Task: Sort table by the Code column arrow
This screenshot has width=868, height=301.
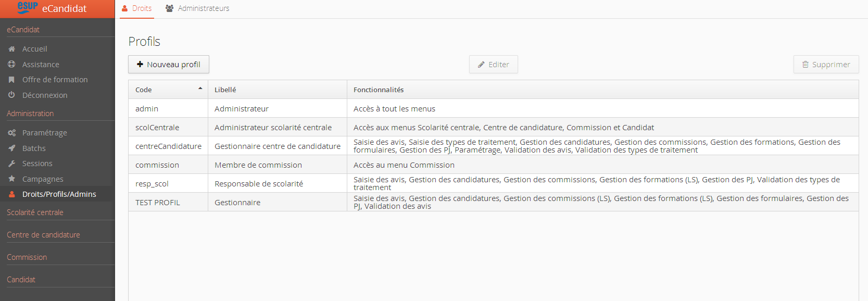Action: click(x=200, y=89)
